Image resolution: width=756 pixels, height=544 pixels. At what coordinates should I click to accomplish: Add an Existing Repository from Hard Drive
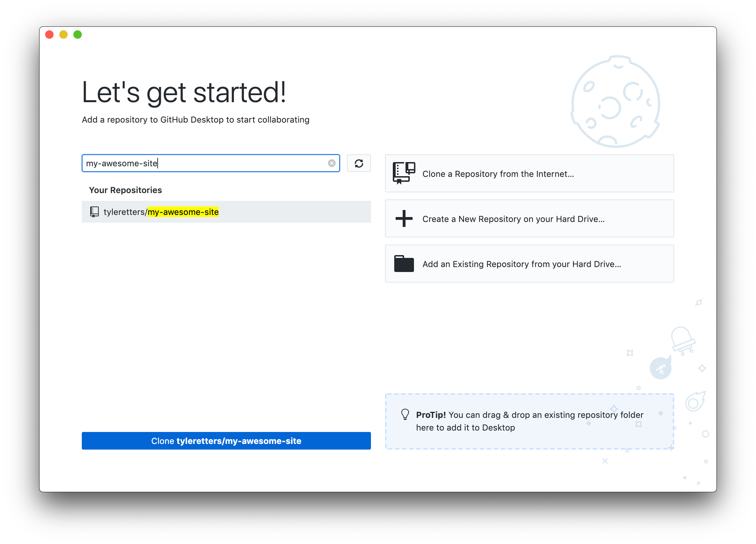[529, 264]
